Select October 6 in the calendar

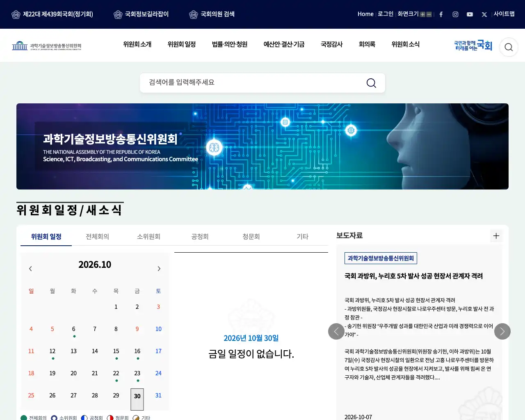[74, 329]
